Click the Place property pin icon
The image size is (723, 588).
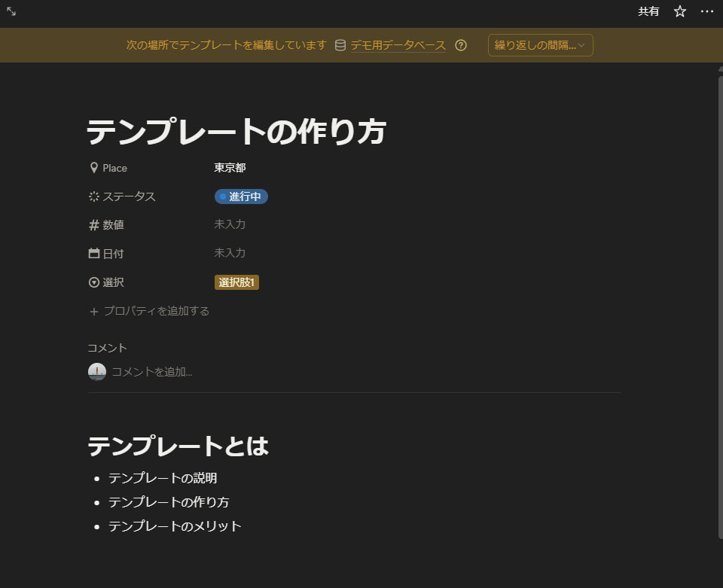pos(94,168)
